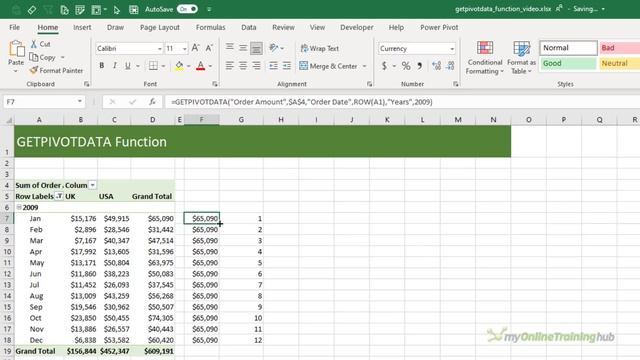The width and height of the screenshot is (640, 360).
Task: Click the Top Align icon
Action: [230, 48]
